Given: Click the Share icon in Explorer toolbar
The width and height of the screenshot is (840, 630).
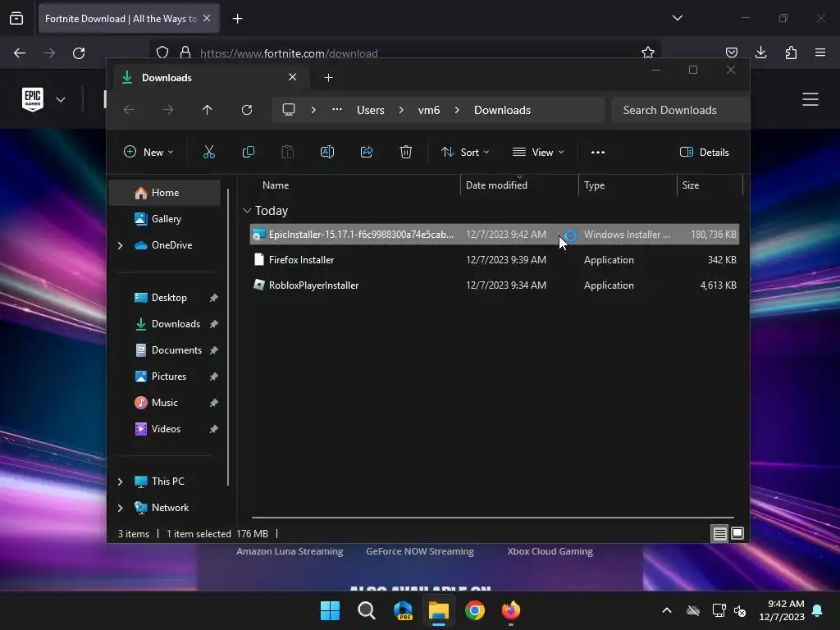Looking at the screenshot, I should (x=367, y=152).
